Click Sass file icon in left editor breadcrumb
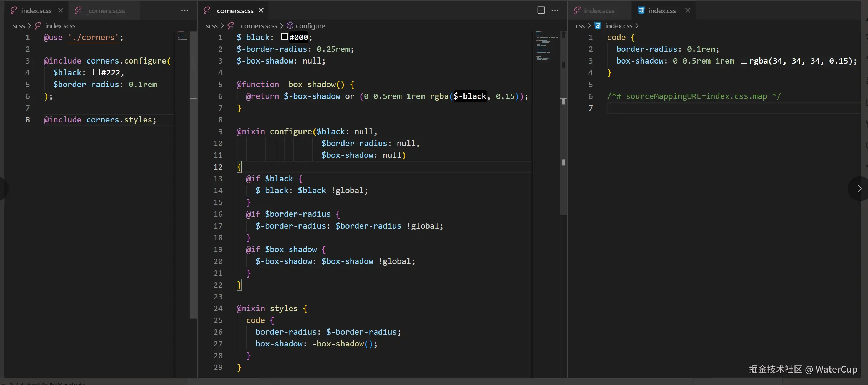This screenshot has height=385, width=868. click(38, 26)
